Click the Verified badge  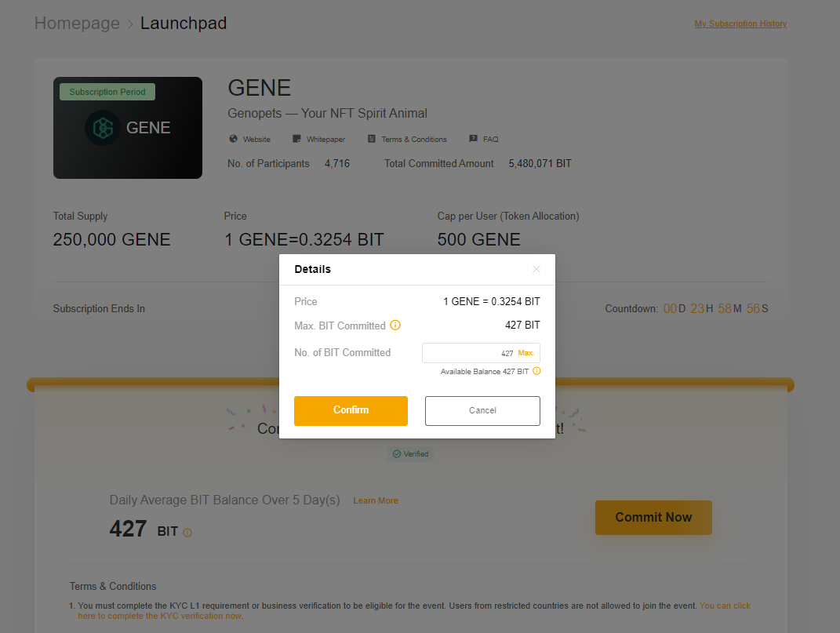(x=411, y=454)
